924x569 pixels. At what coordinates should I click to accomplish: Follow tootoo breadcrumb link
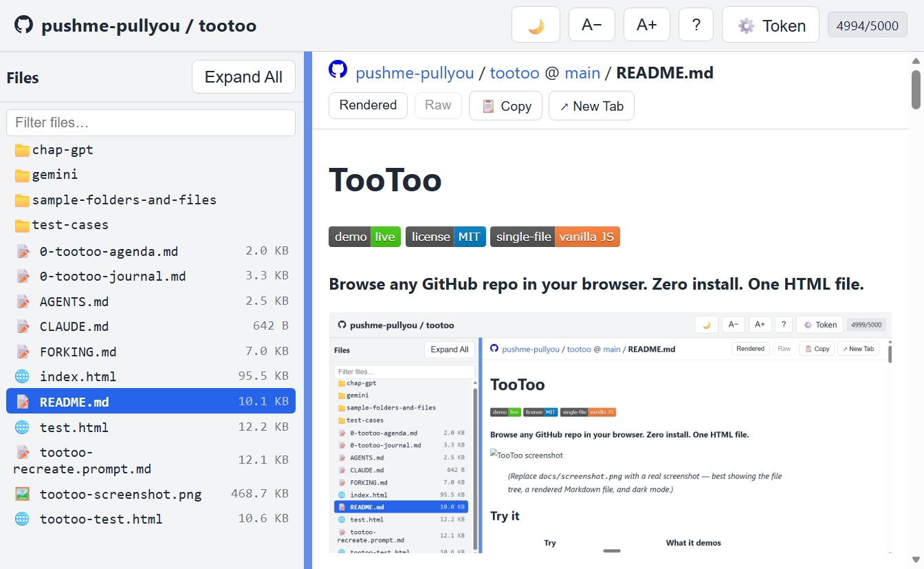(514, 72)
